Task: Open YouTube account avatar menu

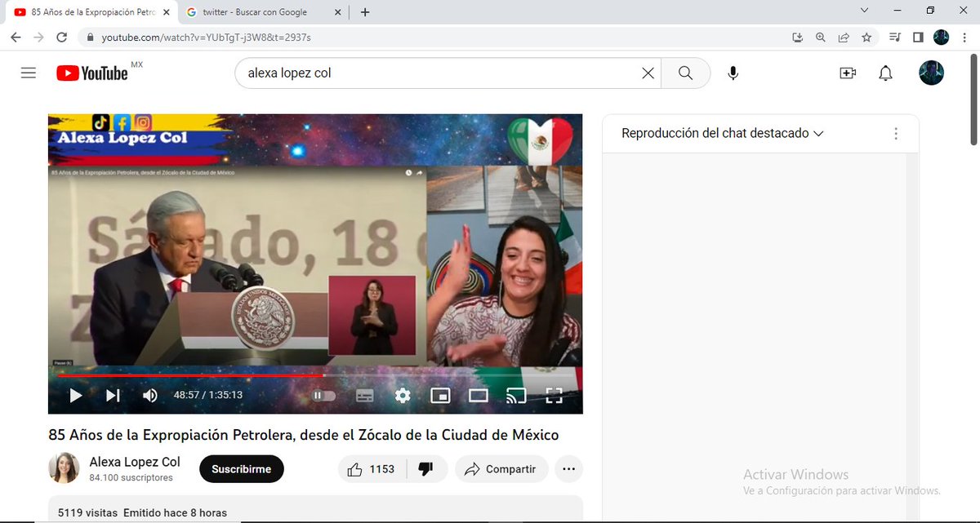Action: 931,73
